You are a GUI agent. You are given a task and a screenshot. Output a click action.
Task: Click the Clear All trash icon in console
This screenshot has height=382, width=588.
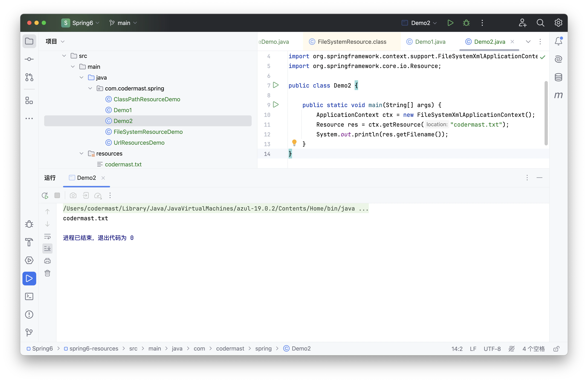pos(47,273)
